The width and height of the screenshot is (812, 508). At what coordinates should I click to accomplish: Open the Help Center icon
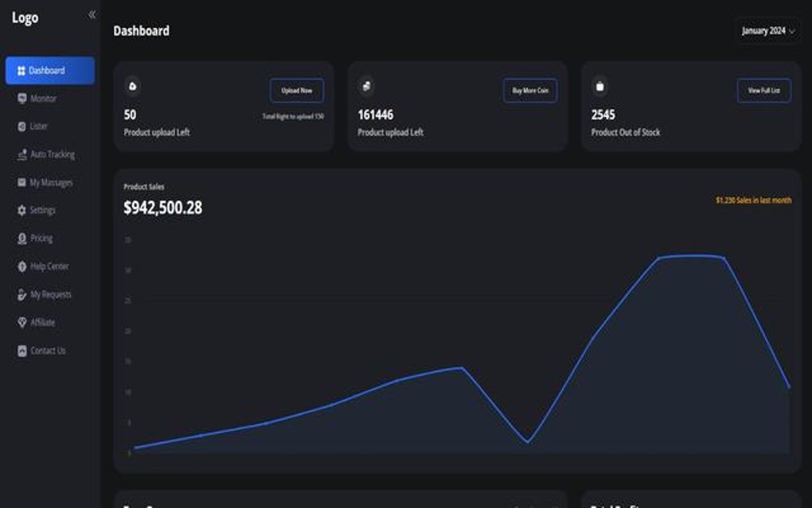21,266
